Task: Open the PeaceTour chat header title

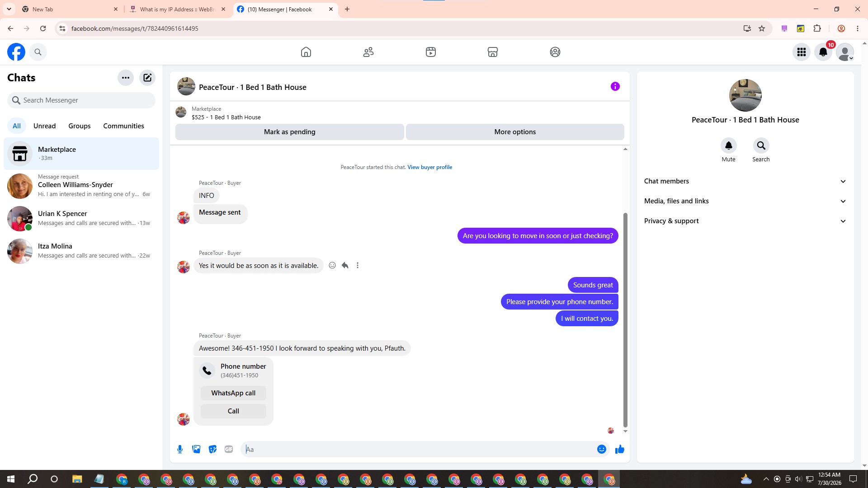Action: click(253, 87)
